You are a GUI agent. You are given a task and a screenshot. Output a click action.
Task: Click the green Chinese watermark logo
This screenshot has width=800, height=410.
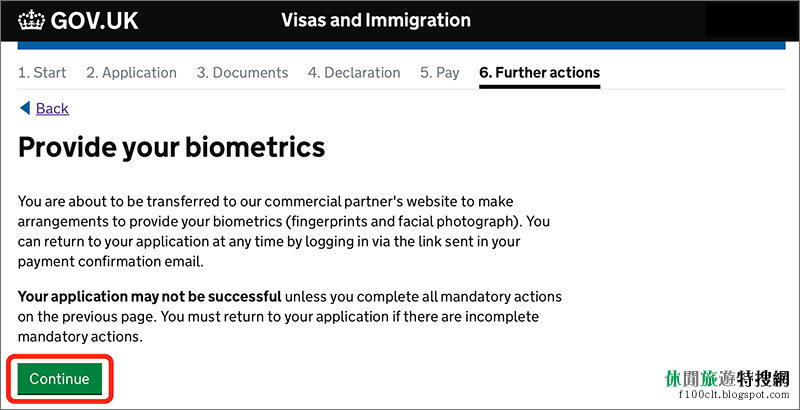pos(727,378)
